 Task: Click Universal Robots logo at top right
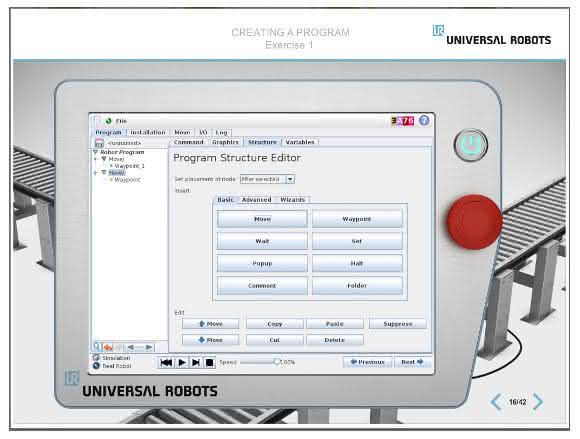pos(492,36)
